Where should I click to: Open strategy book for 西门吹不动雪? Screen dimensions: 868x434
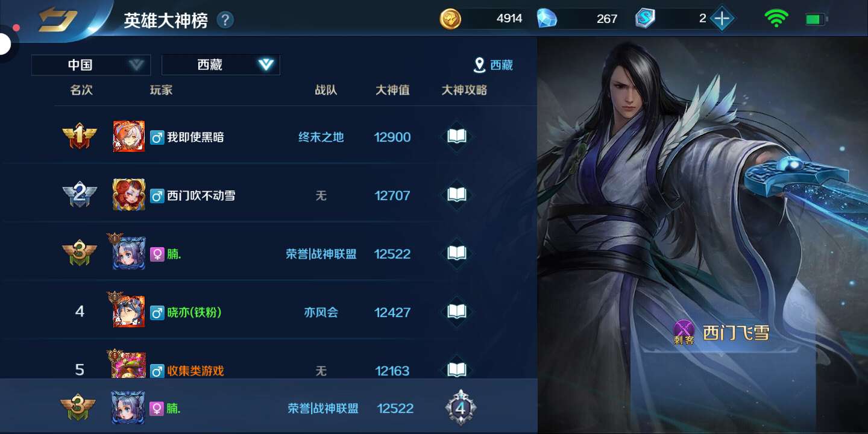coord(457,195)
